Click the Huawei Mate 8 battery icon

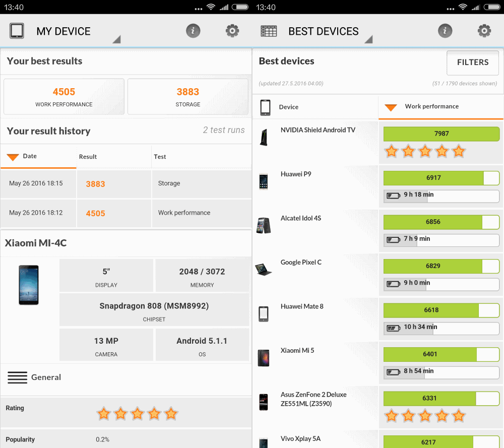point(394,328)
